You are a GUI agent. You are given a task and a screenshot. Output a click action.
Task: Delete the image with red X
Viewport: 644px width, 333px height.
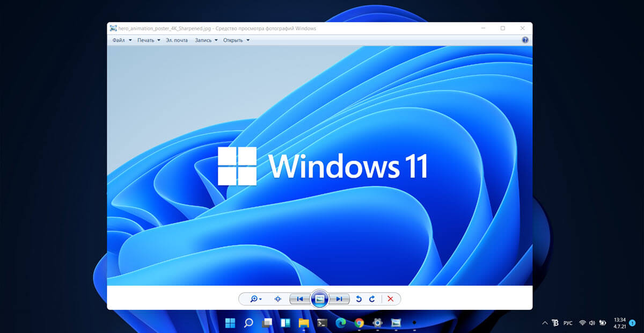point(390,299)
